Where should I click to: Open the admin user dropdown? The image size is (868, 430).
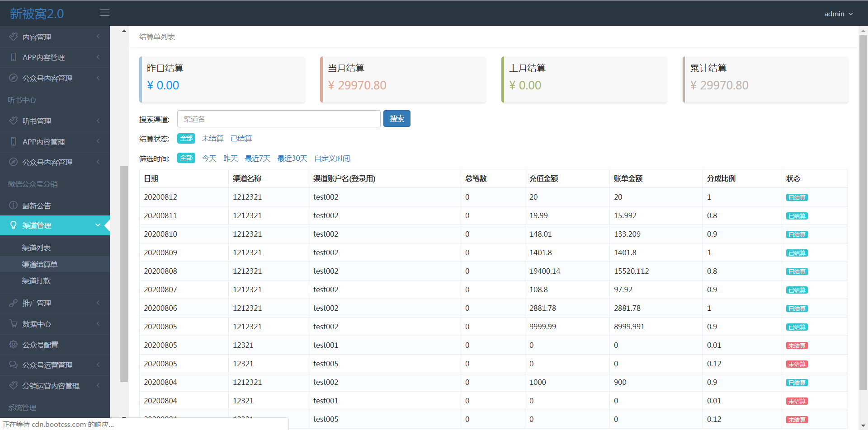pyautogui.click(x=838, y=14)
